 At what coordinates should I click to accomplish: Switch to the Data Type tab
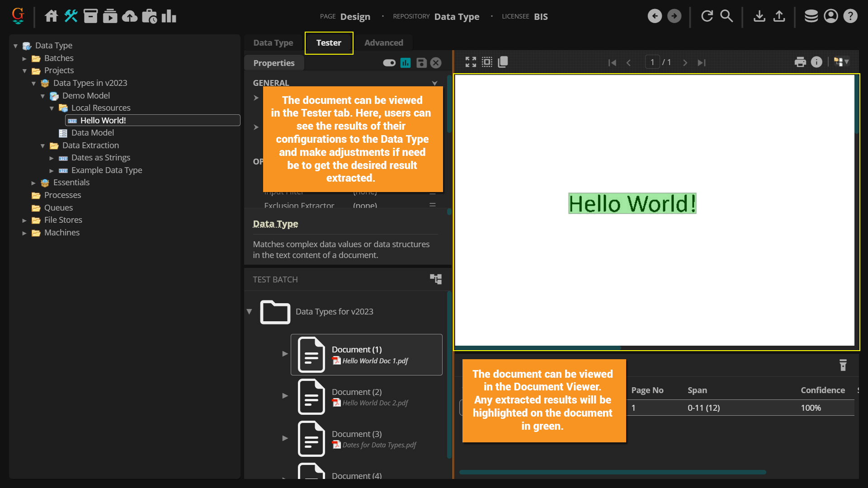click(x=273, y=43)
